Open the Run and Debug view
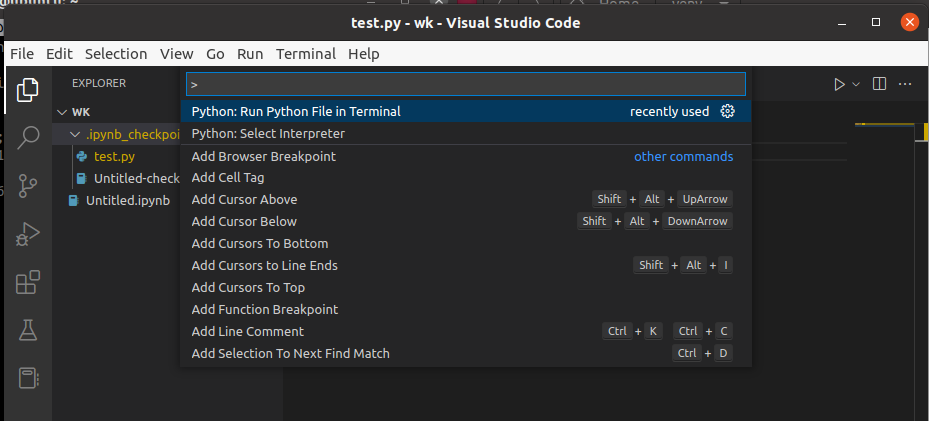 coord(29,234)
